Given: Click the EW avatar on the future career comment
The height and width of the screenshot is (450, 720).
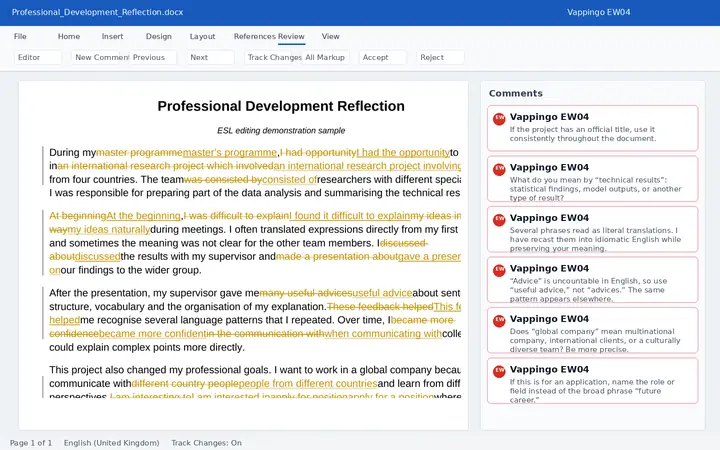Looking at the screenshot, I should 499,371.
